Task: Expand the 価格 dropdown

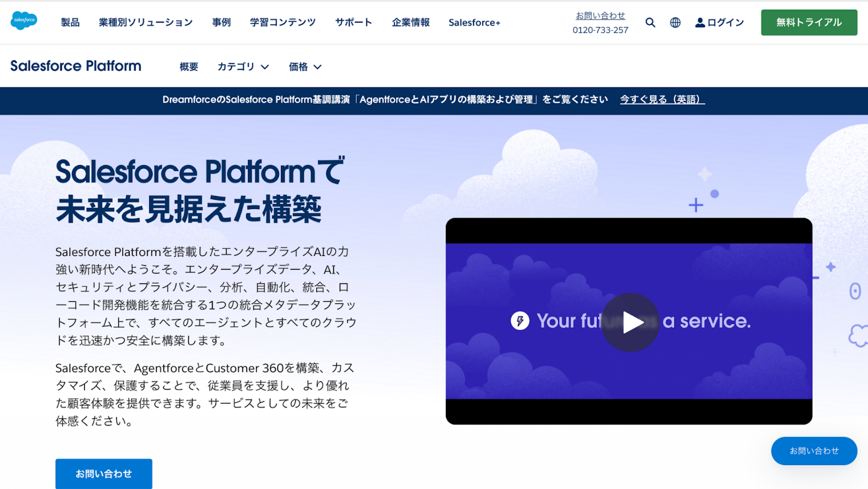Action: click(305, 67)
